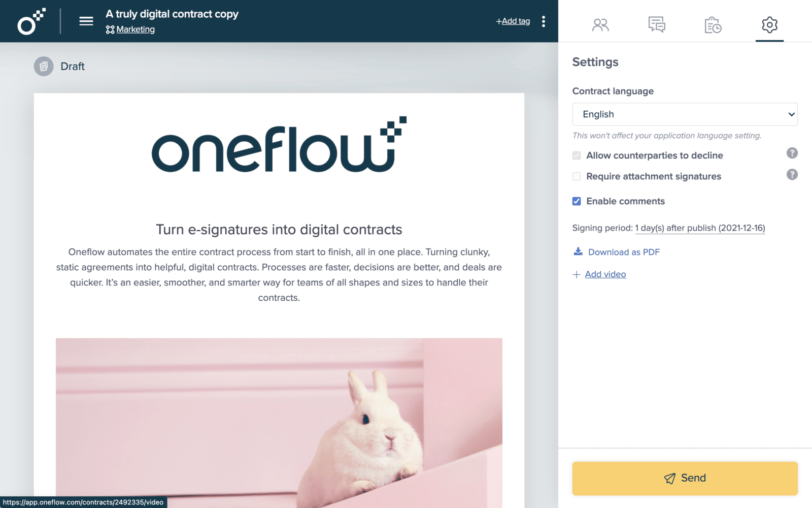The height and width of the screenshot is (508, 812).
Task: Click the help icon beside Require attachment signatures
Action: pyautogui.click(x=792, y=175)
